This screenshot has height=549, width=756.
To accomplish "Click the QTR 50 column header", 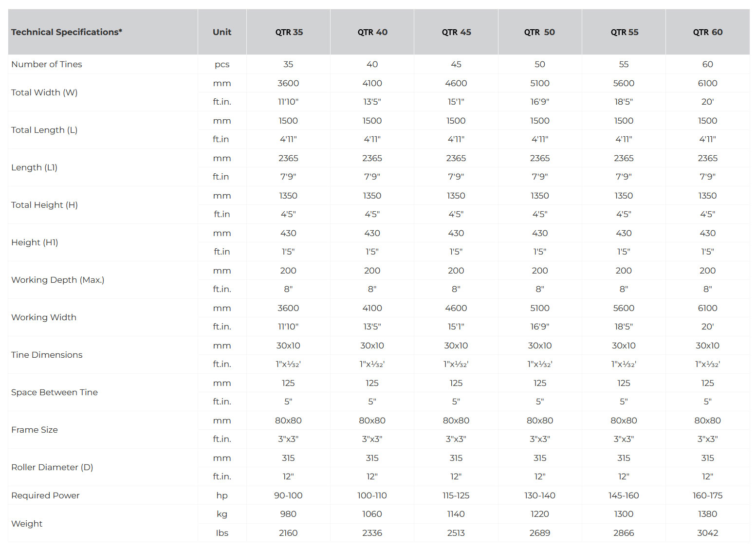I will click(x=539, y=32).
